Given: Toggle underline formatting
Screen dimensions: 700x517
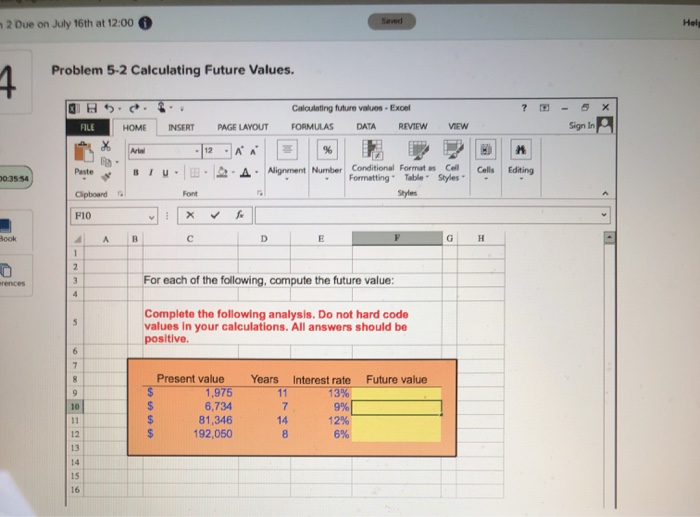Looking at the screenshot, I should [165, 172].
